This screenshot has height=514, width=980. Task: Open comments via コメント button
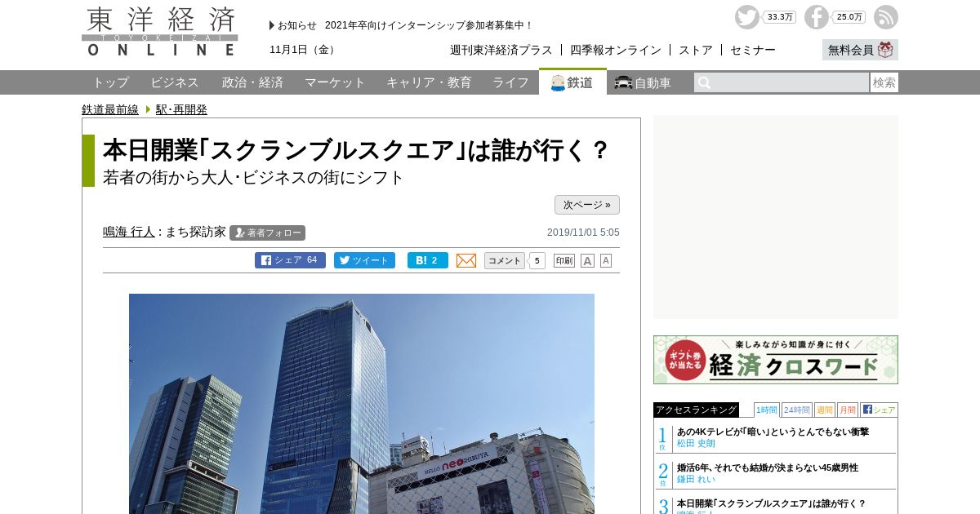(x=505, y=260)
